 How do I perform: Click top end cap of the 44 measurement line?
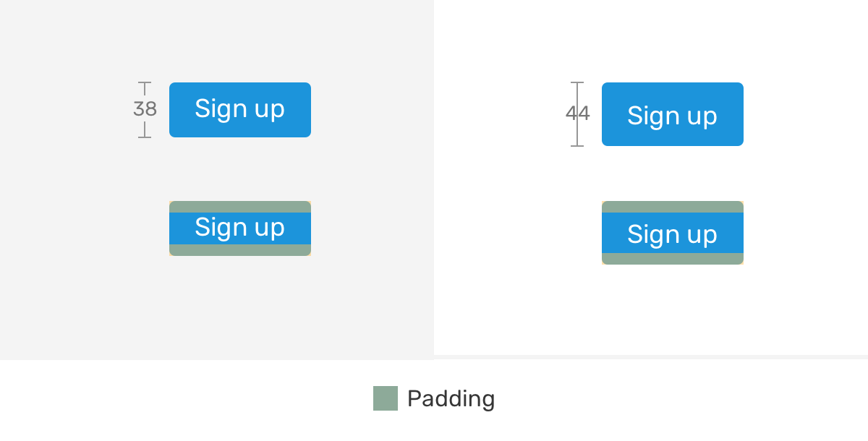point(577,83)
